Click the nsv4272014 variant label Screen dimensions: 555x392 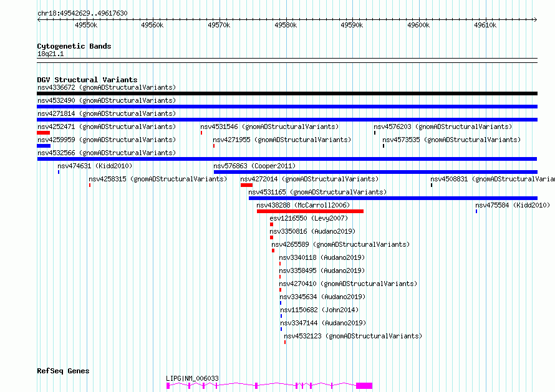pyautogui.click(x=309, y=179)
